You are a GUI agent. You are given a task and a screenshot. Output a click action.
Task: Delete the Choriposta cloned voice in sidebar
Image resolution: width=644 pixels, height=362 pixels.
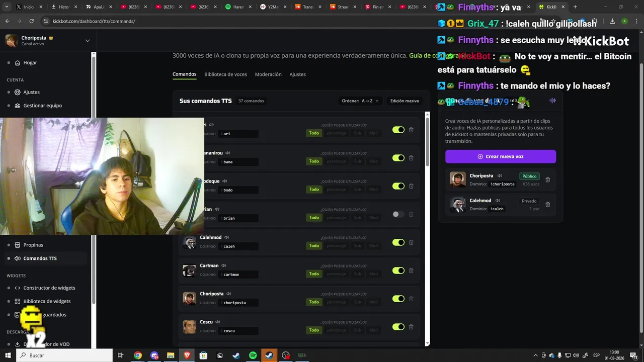point(548,179)
